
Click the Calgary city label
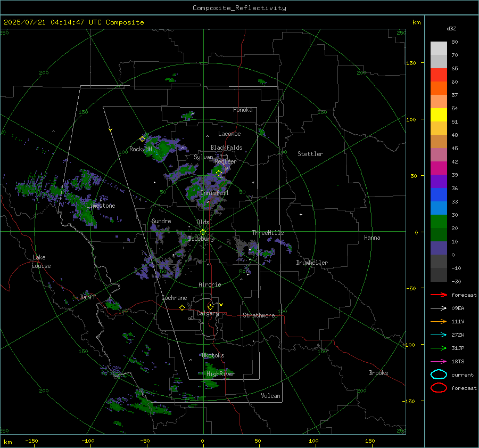pos(208,313)
